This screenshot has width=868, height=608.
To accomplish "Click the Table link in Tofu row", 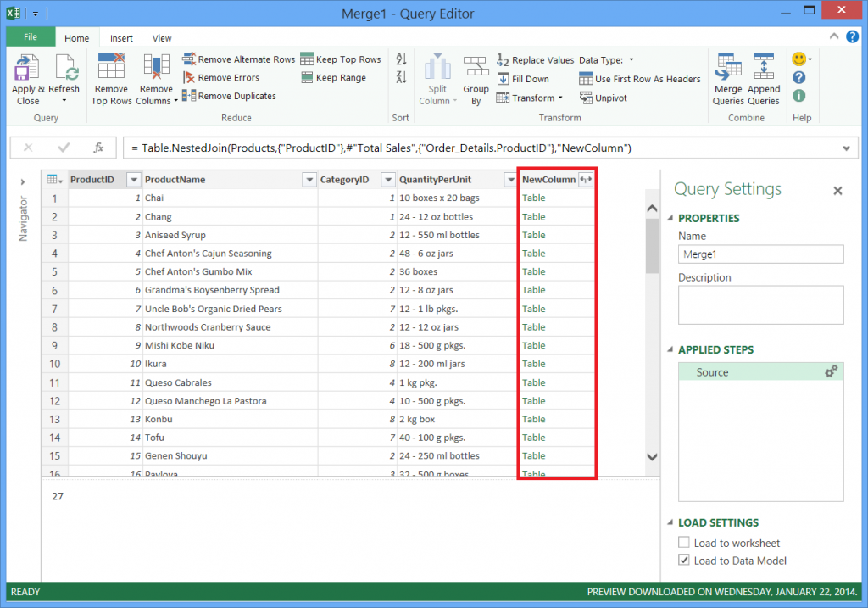I will click(x=534, y=438).
